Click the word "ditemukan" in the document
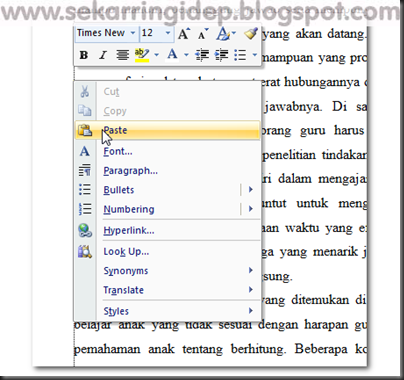The height and width of the screenshot is (380, 404). pos(320,300)
